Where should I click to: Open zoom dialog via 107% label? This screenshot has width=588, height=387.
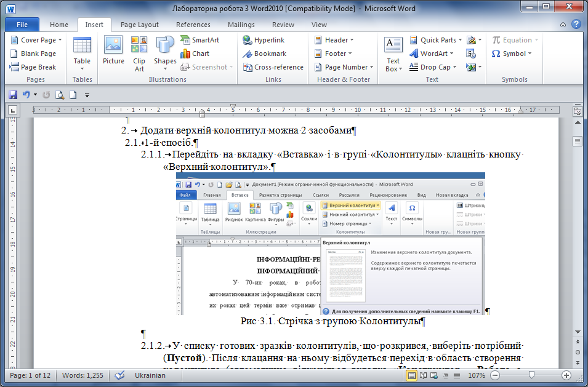(x=477, y=375)
